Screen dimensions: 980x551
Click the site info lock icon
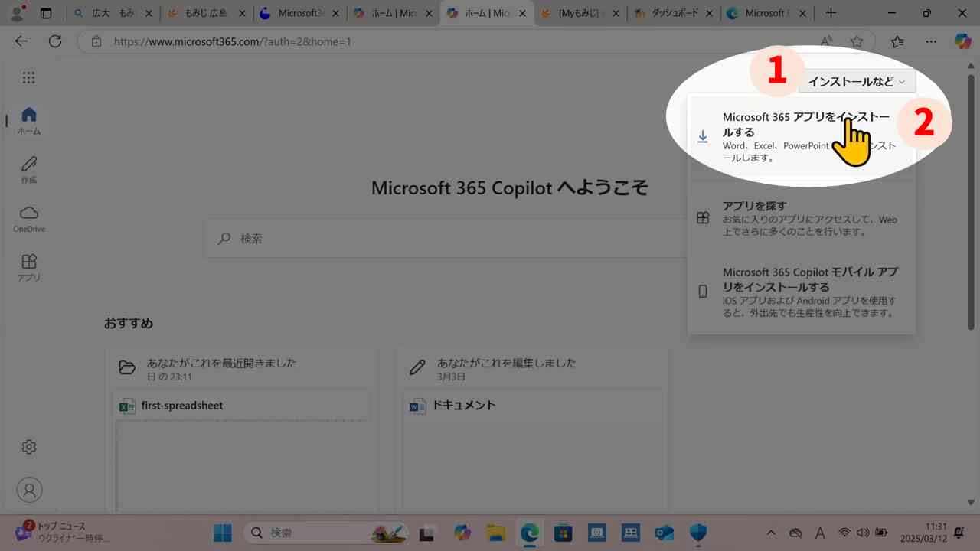[x=96, y=41]
